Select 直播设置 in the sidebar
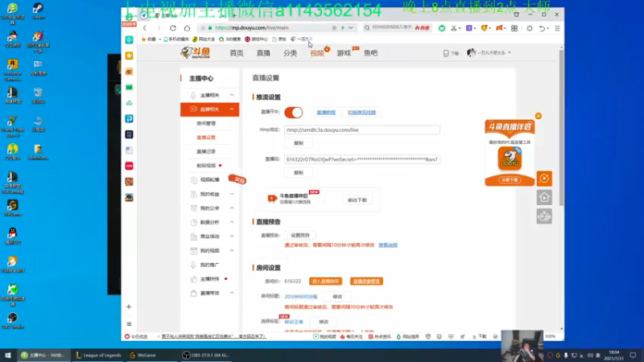Viewport: 644px width, 362px height. tap(206, 138)
